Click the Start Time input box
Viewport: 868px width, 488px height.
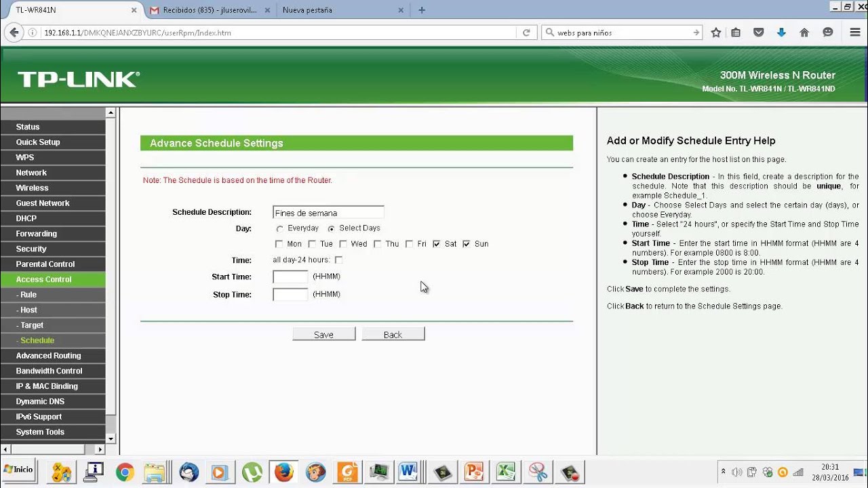point(290,277)
